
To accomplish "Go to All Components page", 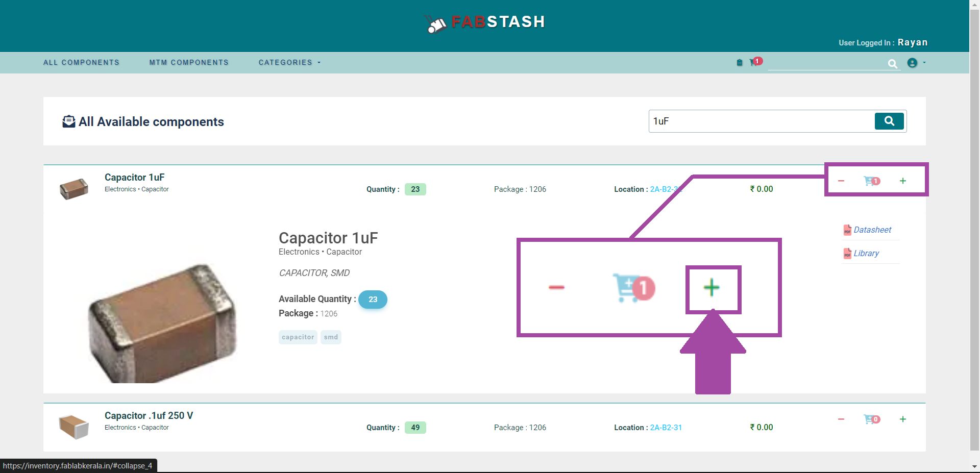I will pos(81,62).
